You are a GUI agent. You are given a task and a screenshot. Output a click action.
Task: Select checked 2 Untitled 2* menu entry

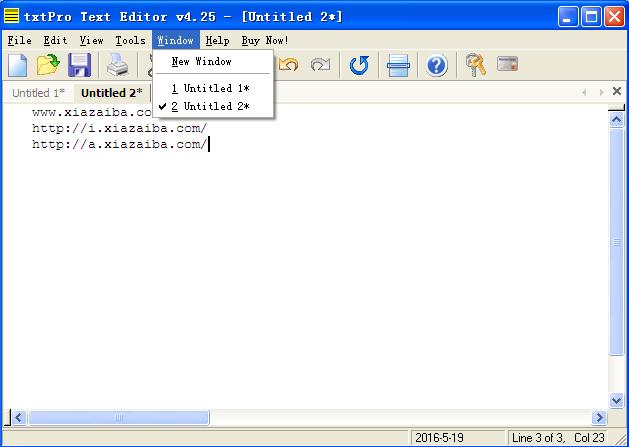(213, 106)
